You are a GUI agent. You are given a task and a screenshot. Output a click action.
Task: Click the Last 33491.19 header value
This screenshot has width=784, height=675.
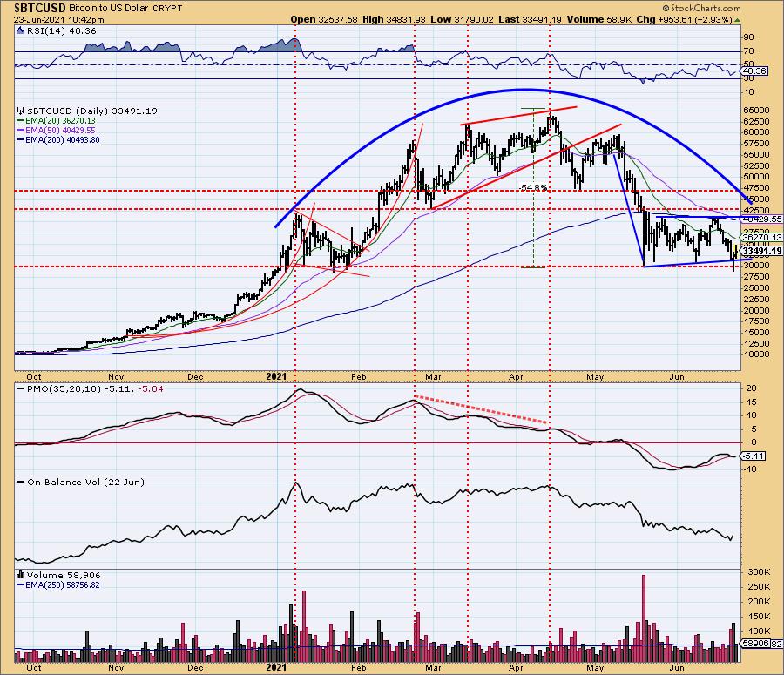[x=530, y=19]
